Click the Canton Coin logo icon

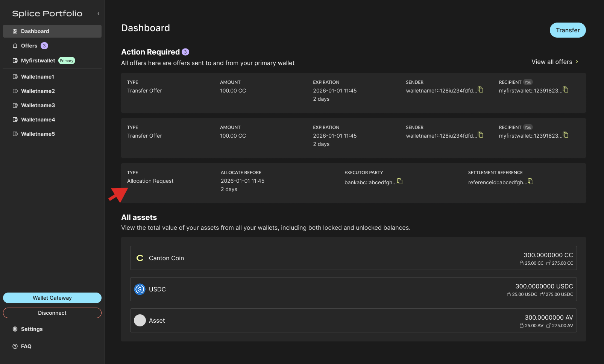tap(140, 258)
